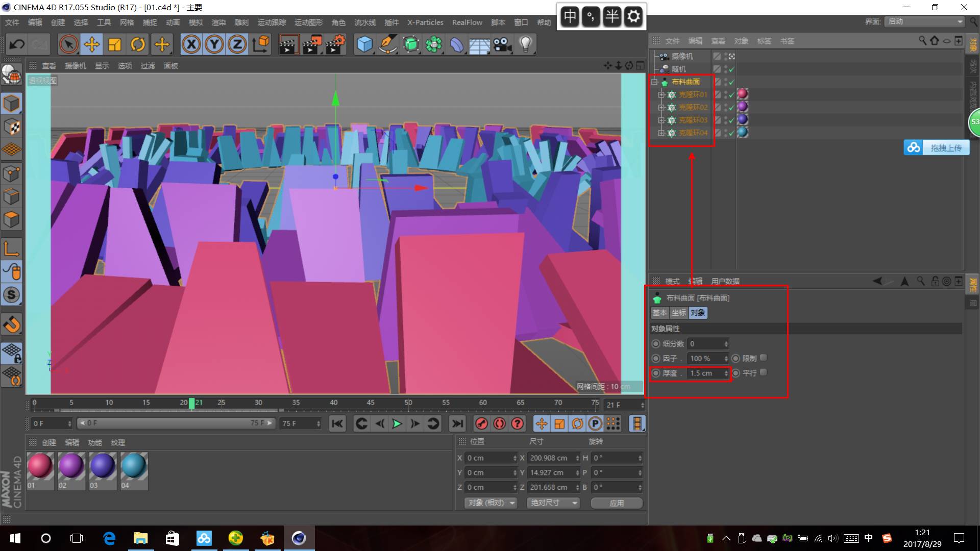Viewport: 980px width, 551px height.
Task: Enable the 限制 checkbox
Action: click(764, 358)
